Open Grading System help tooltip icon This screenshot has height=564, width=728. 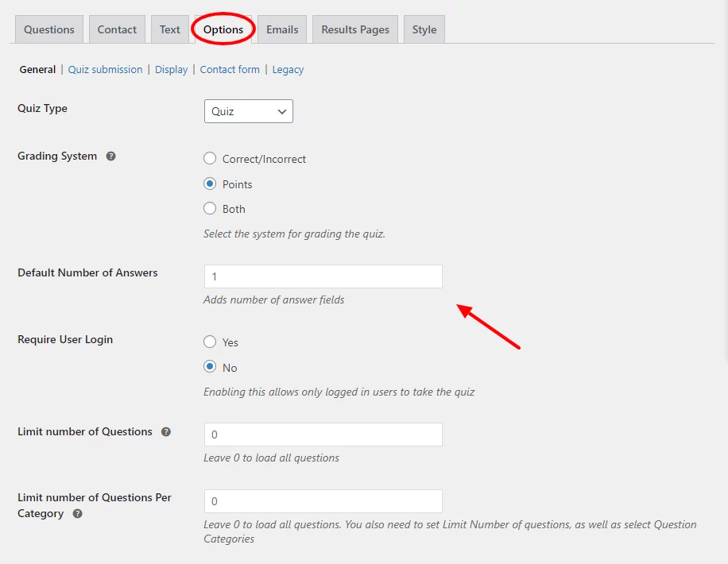(110, 156)
